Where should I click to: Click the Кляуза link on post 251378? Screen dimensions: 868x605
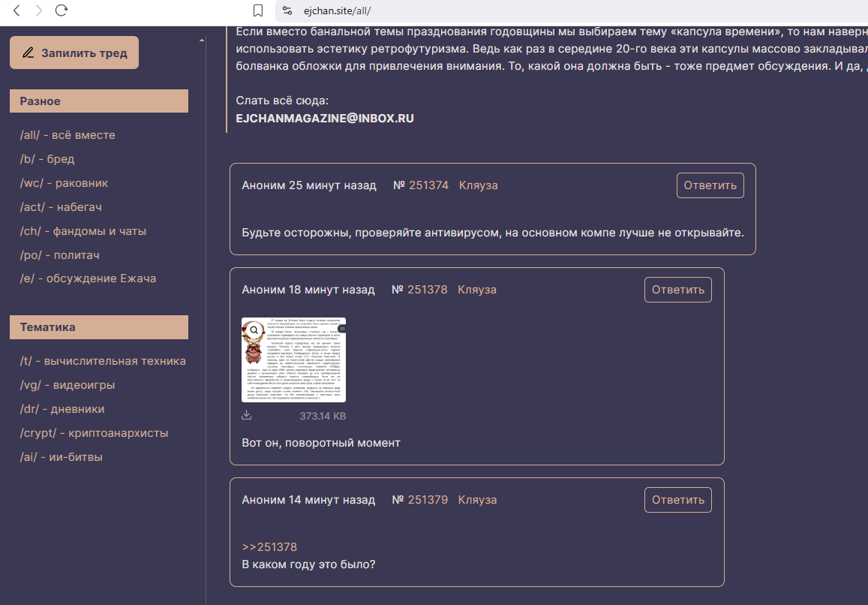[x=477, y=290]
